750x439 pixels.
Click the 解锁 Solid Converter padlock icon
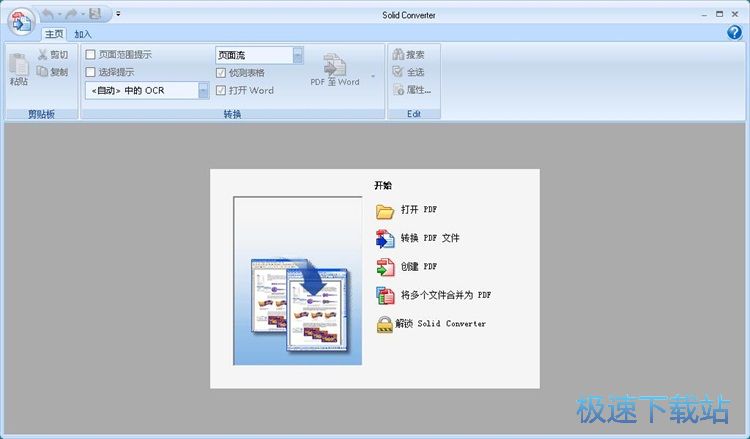(x=385, y=325)
